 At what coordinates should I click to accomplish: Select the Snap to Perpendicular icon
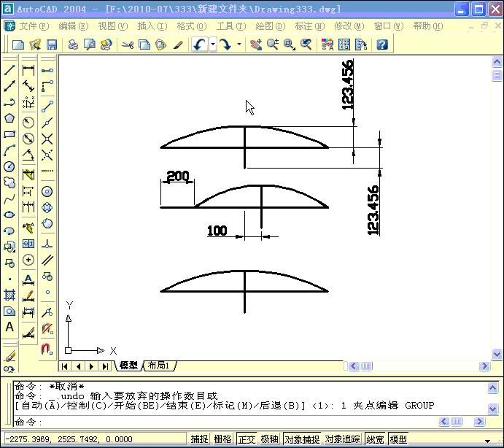click(x=47, y=244)
